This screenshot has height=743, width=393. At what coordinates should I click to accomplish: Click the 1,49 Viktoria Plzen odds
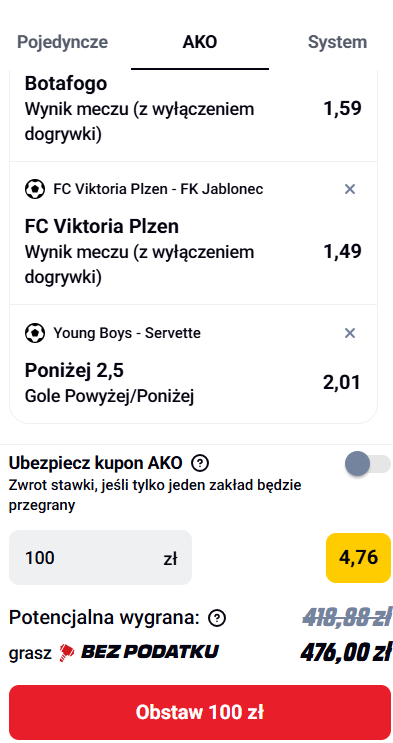pos(342,251)
